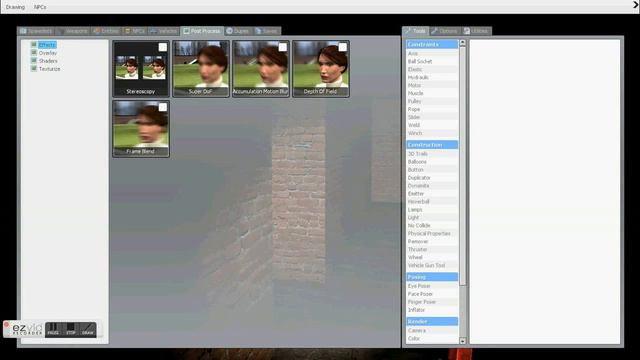640x360 pixels.
Task: Open the Frame Blend thumbnail
Action: pos(141,129)
